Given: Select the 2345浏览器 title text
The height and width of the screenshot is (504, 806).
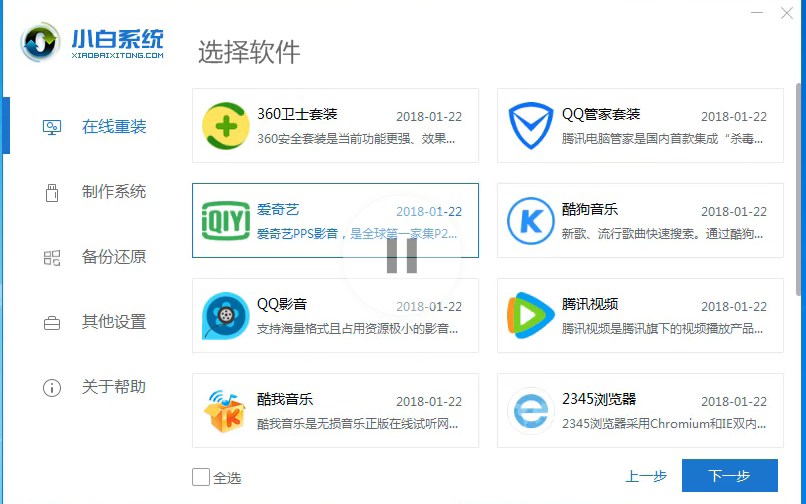Looking at the screenshot, I should coord(599,399).
